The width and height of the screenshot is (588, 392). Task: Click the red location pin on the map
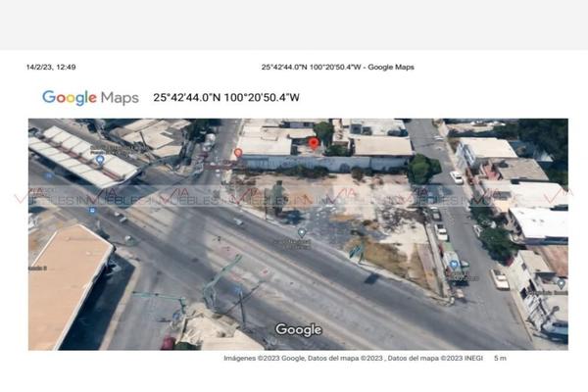(314, 143)
